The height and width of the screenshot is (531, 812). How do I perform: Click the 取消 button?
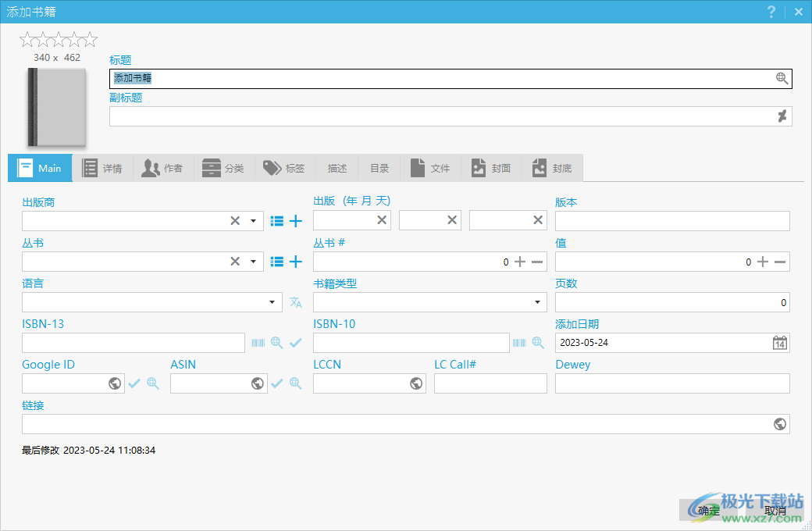point(775,510)
